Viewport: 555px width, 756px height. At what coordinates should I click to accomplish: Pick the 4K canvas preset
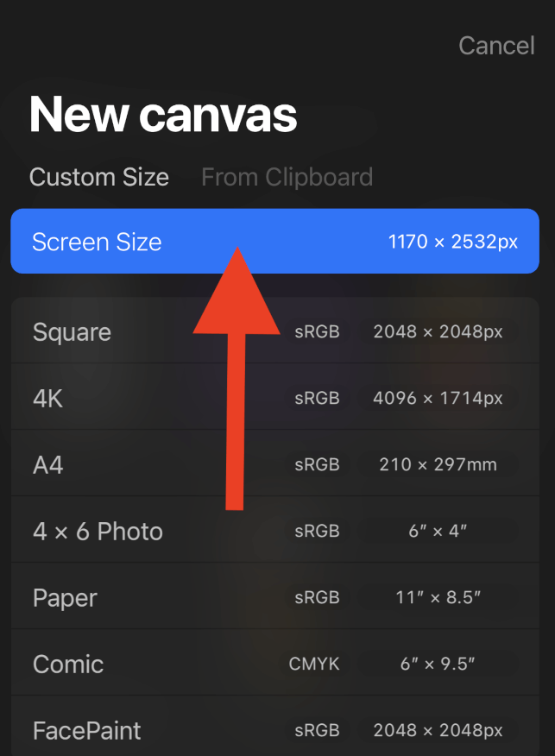(x=274, y=397)
